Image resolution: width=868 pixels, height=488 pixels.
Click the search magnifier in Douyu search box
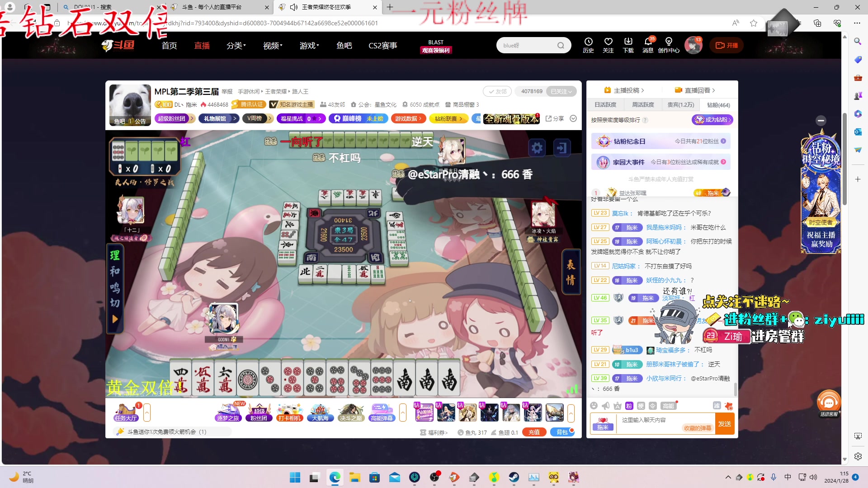click(561, 45)
